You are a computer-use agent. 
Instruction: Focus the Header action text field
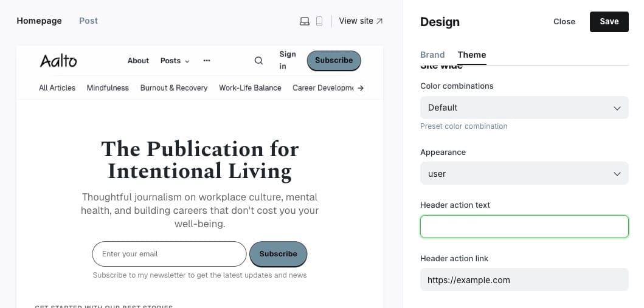[x=524, y=227]
